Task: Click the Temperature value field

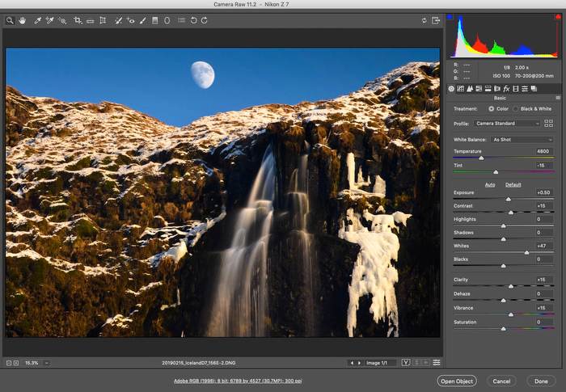Action: [544, 151]
